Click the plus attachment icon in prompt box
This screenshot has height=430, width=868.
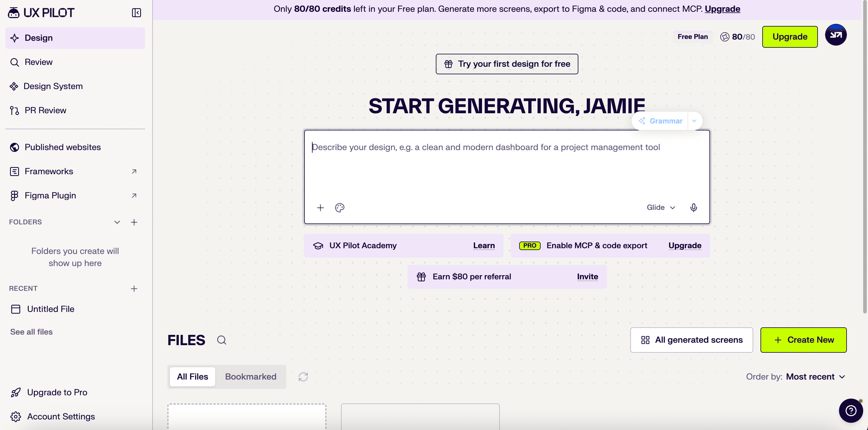pos(320,207)
